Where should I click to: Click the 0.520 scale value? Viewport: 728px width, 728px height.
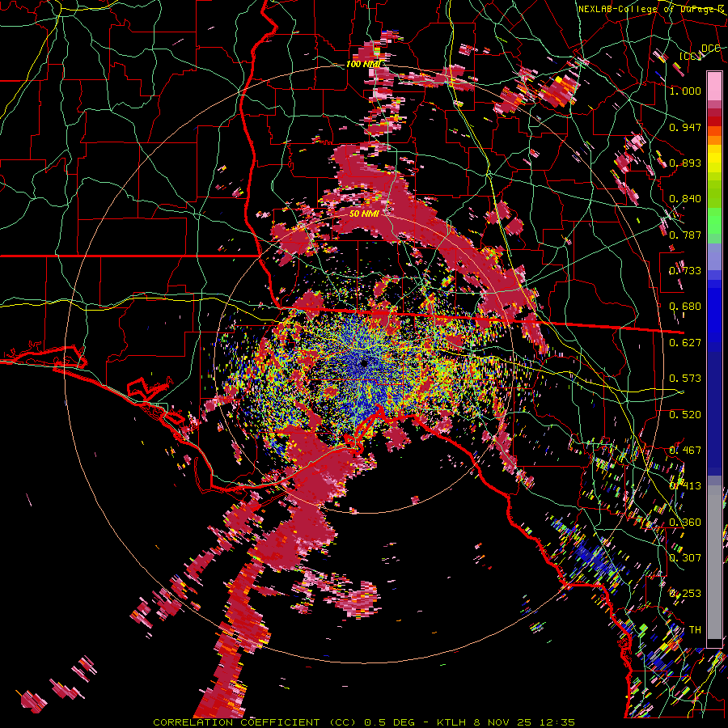click(x=685, y=415)
